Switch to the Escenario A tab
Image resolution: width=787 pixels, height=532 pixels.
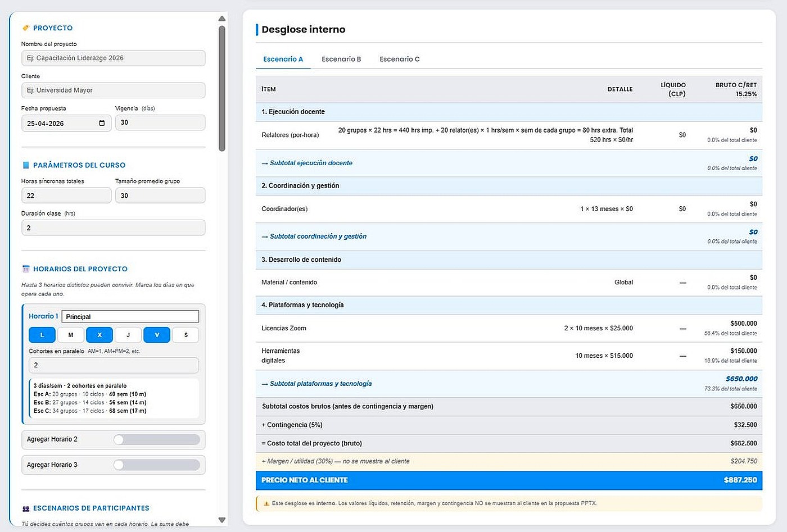click(x=283, y=59)
